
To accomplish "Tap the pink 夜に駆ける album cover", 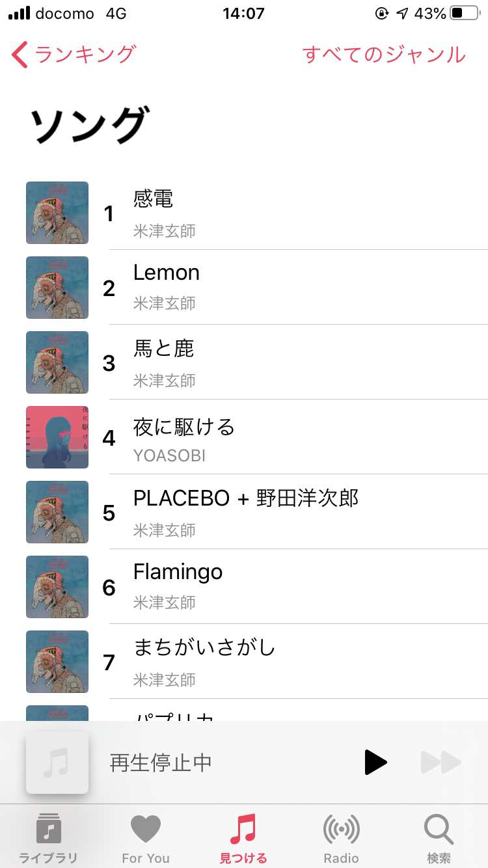I will coord(57,437).
